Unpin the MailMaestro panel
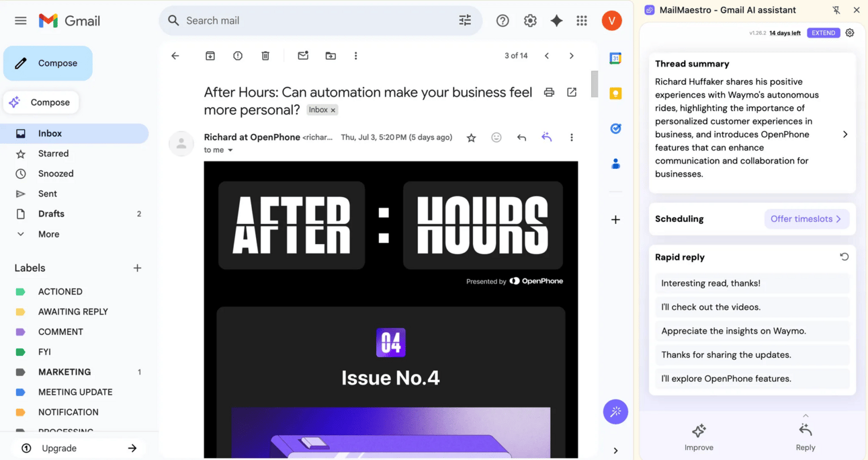The height and width of the screenshot is (460, 868). [836, 10]
